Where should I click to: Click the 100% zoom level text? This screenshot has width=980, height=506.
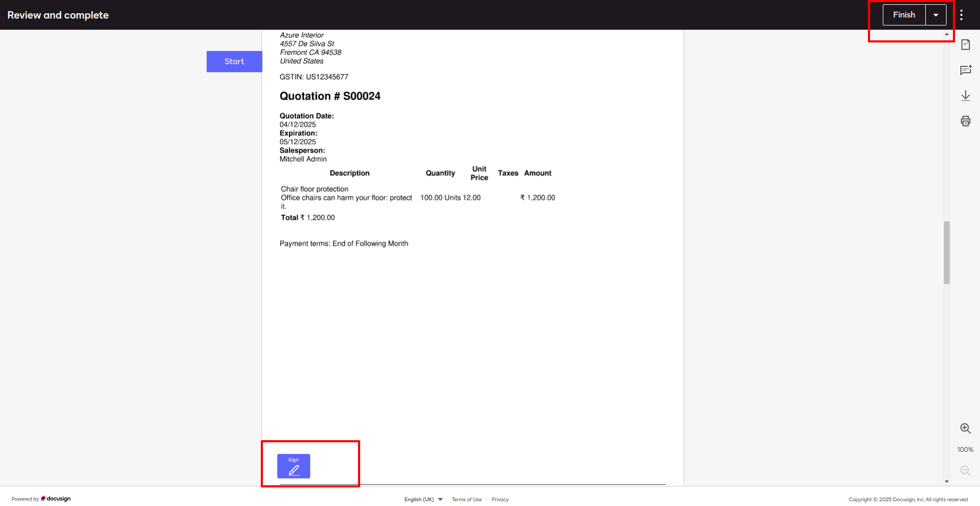click(x=966, y=450)
